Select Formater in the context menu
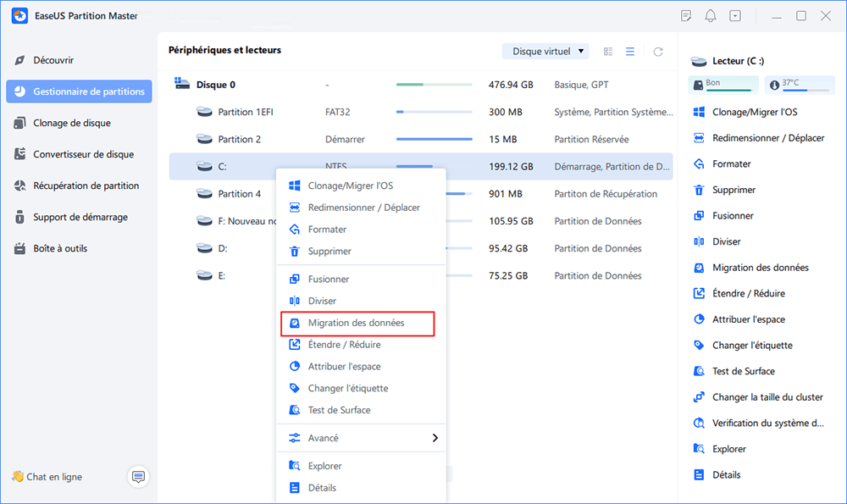 (361, 229)
